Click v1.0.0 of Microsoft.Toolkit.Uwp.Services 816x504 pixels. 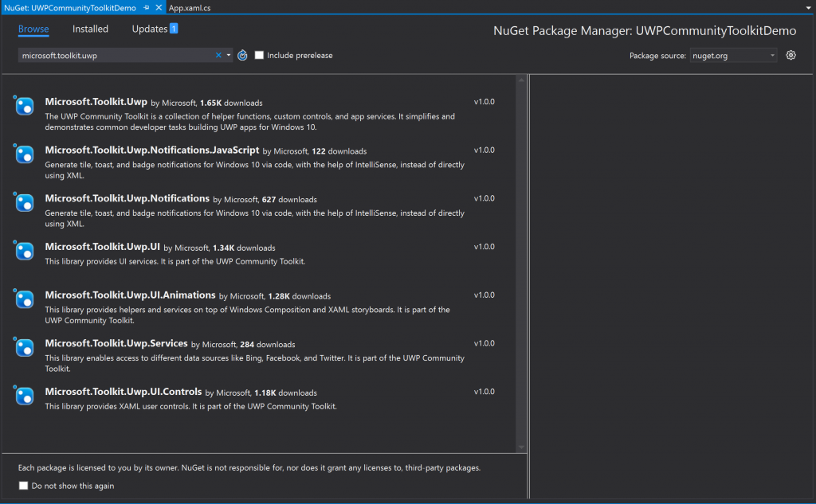[x=484, y=343]
